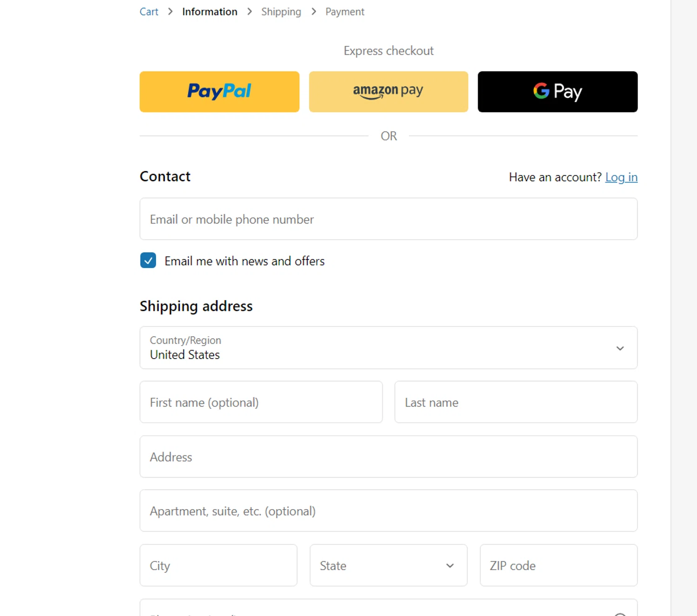
Task: Jump to the Payment breadcrumb step
Action: [x=344, y=12]
